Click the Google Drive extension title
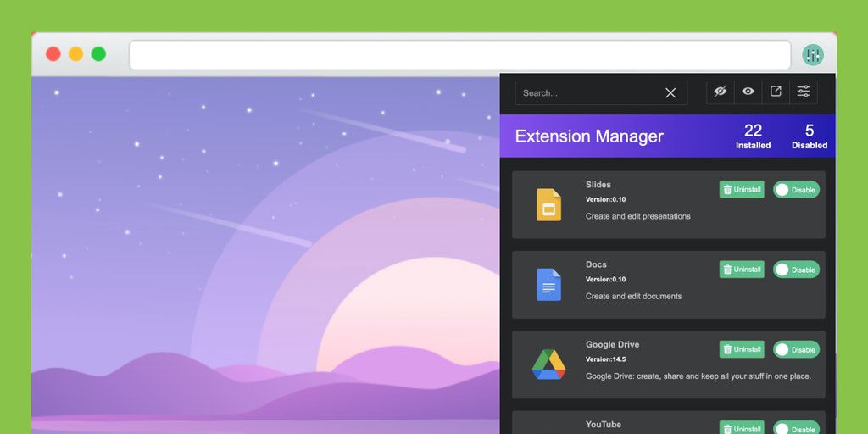Screen dimensions: 868x434 click(x=612, y=344)
